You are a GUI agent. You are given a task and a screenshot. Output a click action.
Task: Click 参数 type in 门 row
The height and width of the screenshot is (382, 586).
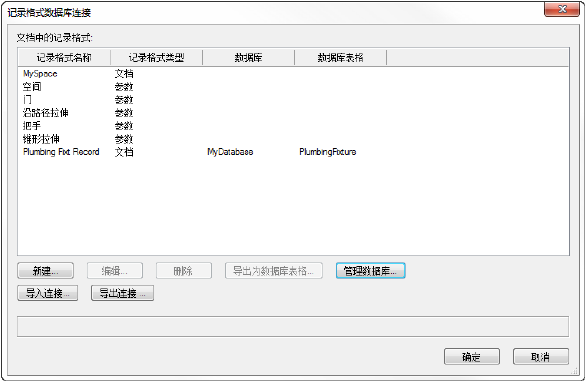tap(124, 100)
